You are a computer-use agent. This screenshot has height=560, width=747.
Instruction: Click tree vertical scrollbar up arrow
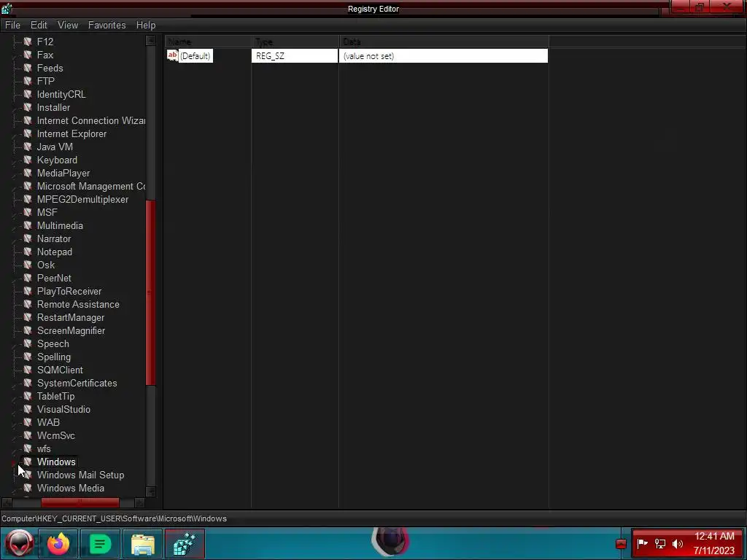[150, 41]
